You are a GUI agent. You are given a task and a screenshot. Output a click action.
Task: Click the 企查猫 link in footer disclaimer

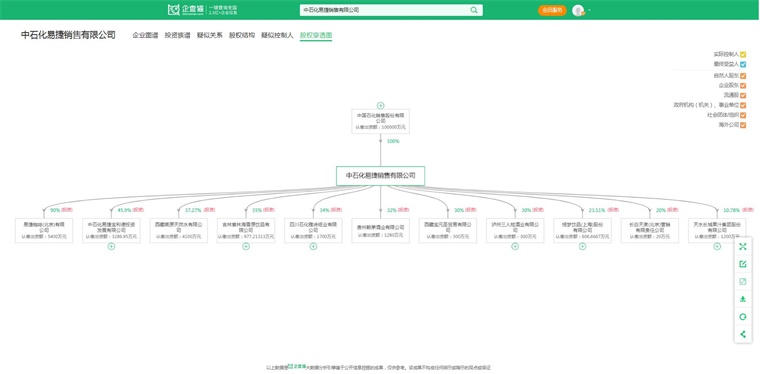(x=297, y=367)
